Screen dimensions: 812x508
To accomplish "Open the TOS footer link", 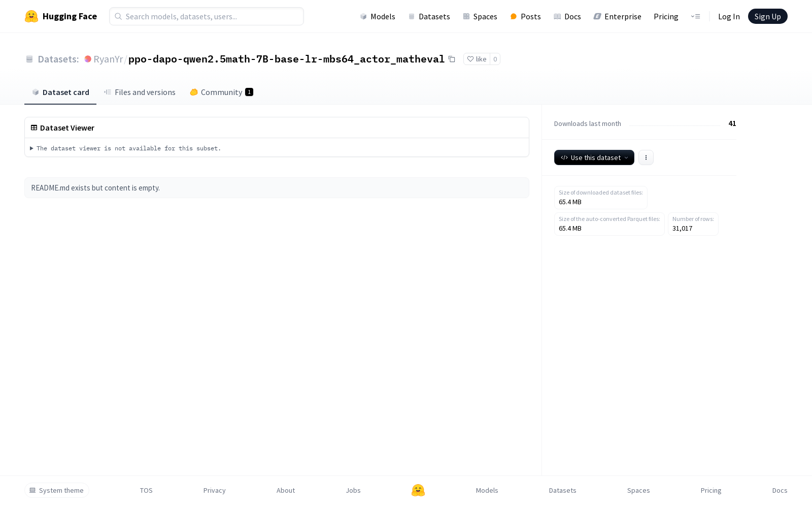I will (x=146, y=490).
